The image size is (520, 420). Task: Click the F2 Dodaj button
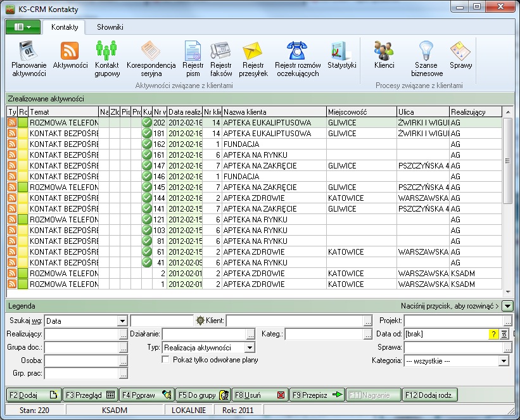[x=34, y=395]
